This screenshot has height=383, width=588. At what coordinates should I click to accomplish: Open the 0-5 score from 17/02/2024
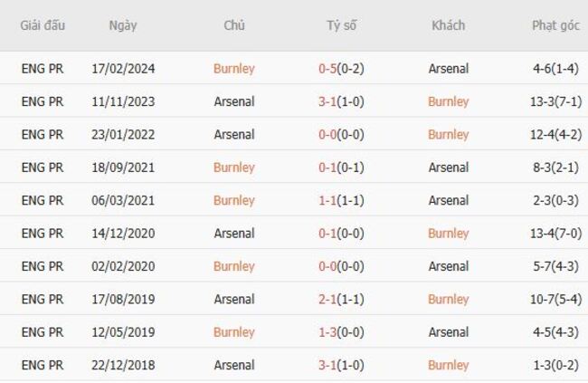tap(328, 69)
